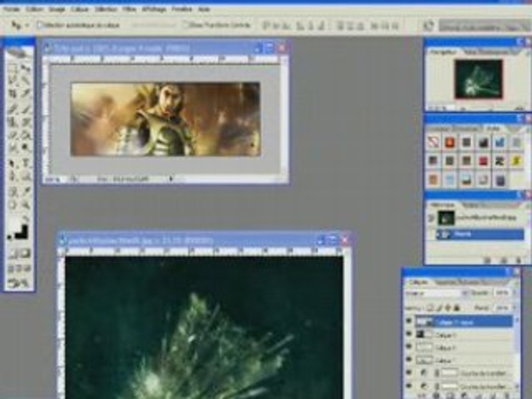
Task: Select the Eyedropper tool
Action: (25, 192)
